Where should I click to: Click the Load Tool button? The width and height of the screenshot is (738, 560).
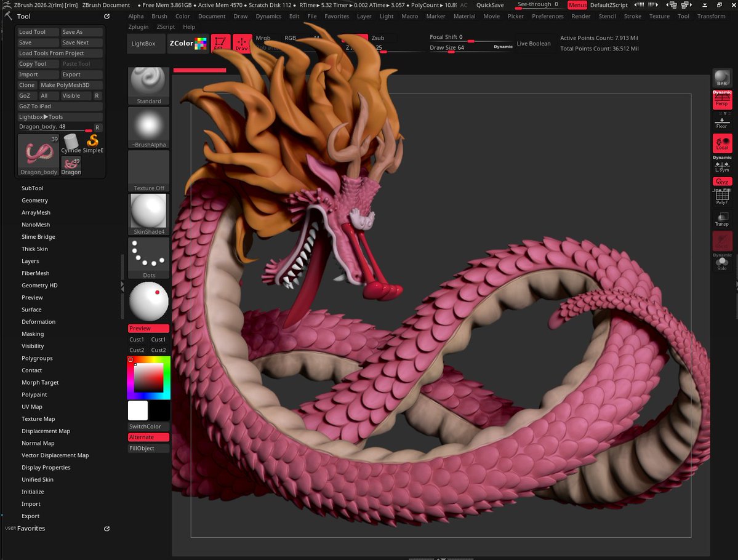click(x=38, y=32)
